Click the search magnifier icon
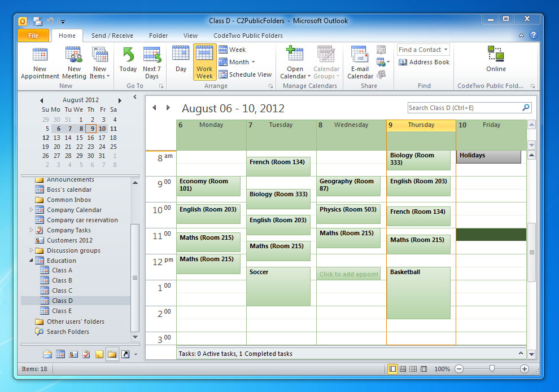 tap(526, 108)
